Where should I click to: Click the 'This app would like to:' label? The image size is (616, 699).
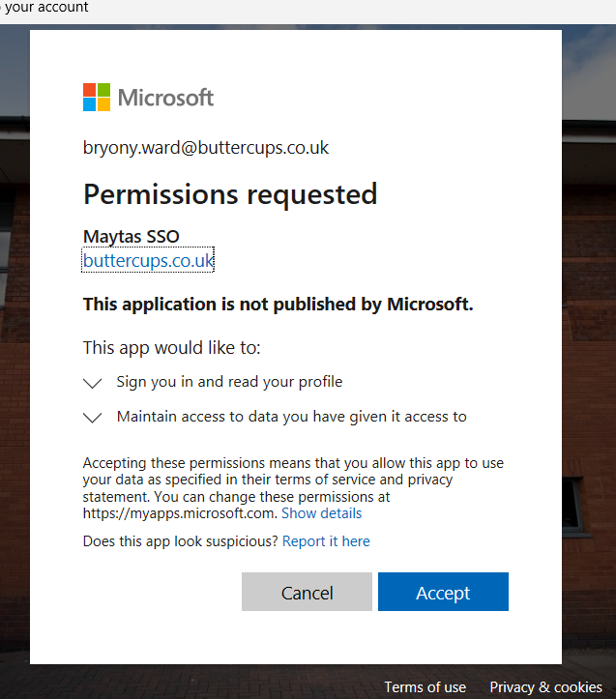coord(172,347)
